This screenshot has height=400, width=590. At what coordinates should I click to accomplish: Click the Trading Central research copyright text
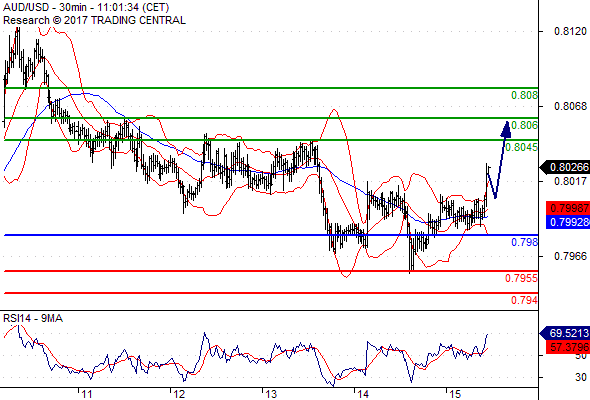94,20
